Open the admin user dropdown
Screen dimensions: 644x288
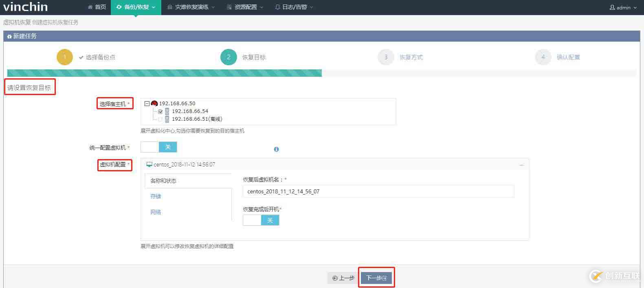[x=623, y=7]
